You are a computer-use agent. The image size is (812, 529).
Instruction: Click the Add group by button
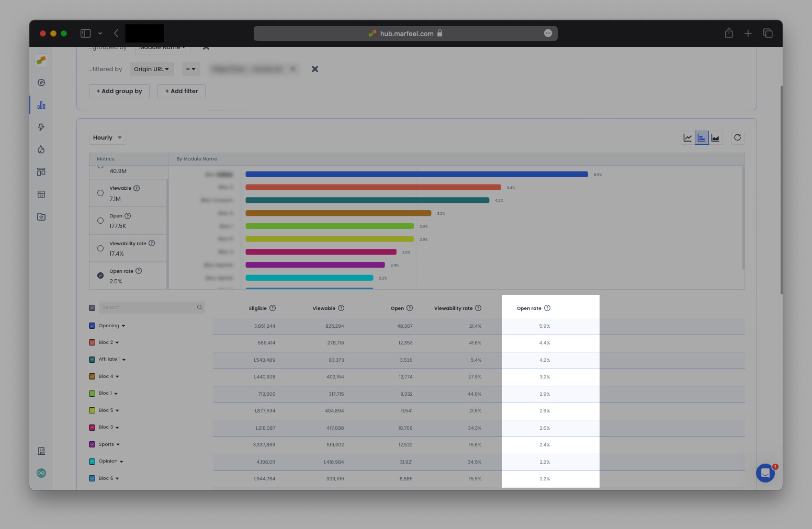pos(119,91)
